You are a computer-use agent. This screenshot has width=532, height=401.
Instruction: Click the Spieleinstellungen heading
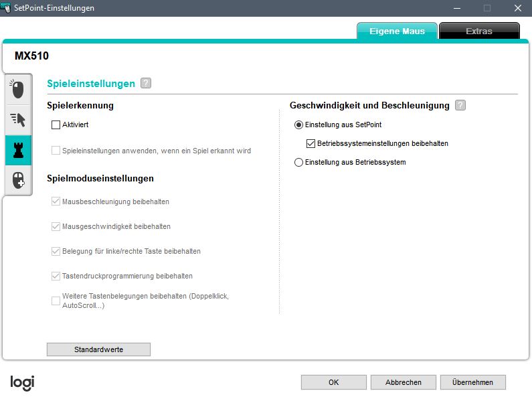click(91, 84)
